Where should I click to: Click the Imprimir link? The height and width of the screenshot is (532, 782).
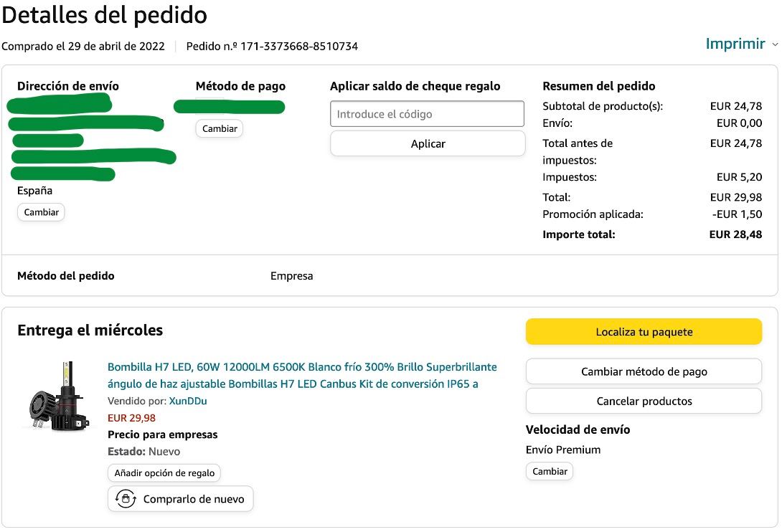tap(735, 44)
